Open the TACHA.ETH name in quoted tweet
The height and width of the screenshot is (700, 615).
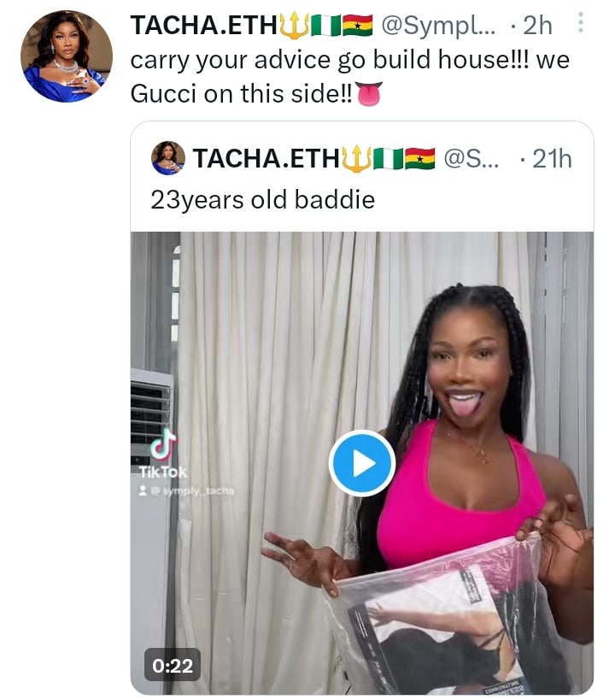click(266, 158)
